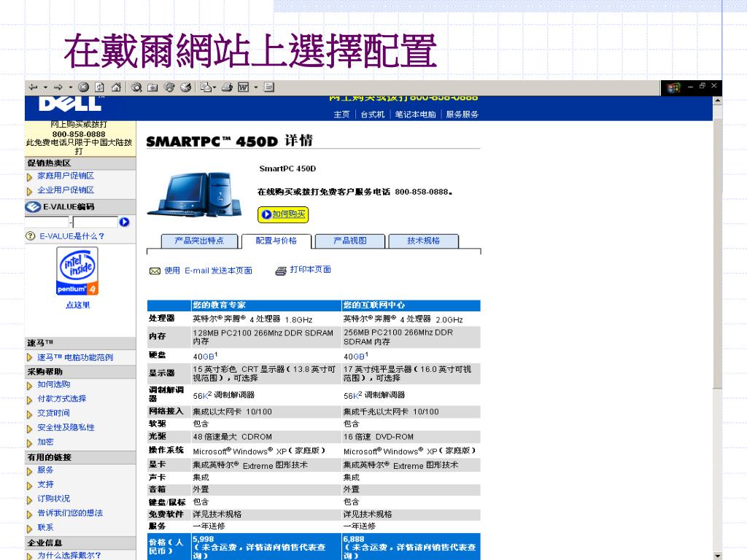Open 笔记本电脑 in top navigation
The image size is (747, 560).
point(415,114)
